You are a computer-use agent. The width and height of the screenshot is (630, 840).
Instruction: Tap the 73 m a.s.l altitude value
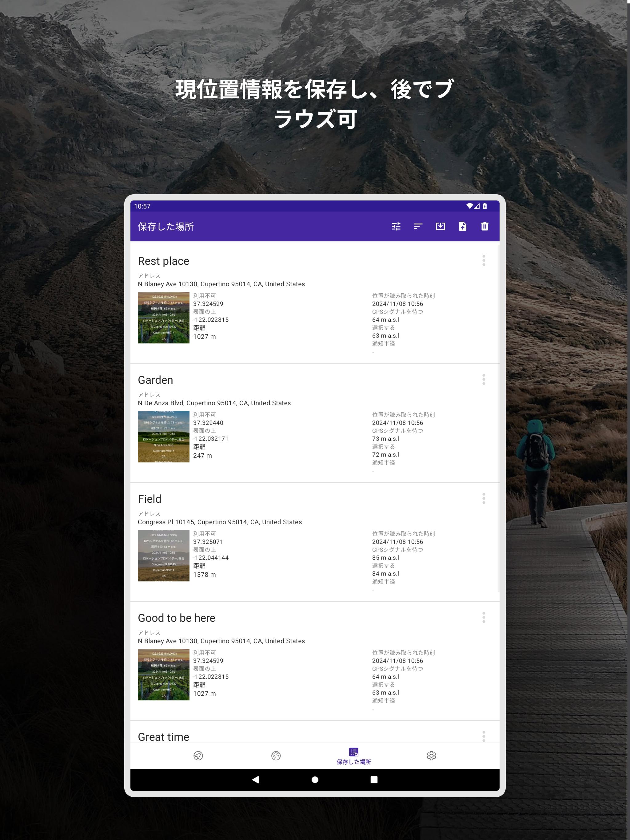pos(386,439)
